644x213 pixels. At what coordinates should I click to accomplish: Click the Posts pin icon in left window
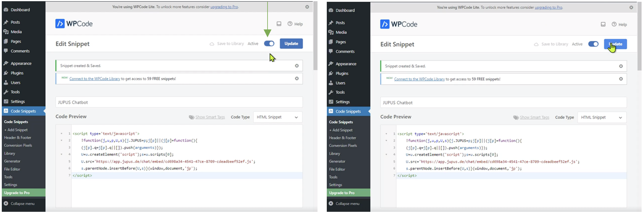pos(6,22)
